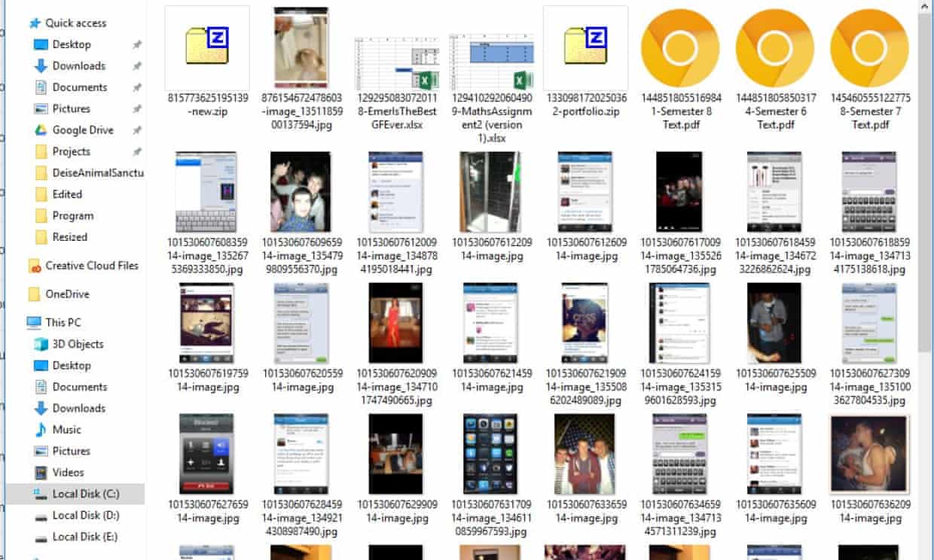Open MathsAssignment2 (version 1).xlsx spreadsheet icon
Image resolution: width=934 pixels, height=560 pixels.
pos(491,63)
